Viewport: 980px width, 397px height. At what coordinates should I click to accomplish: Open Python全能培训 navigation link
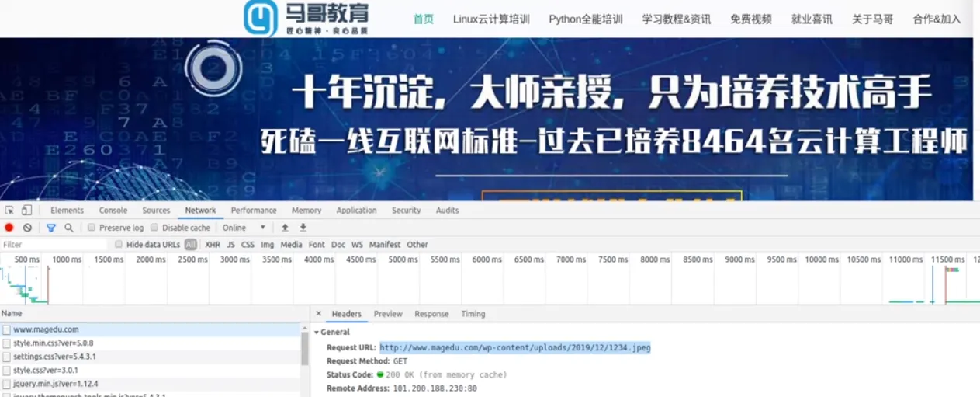click(586, 19)
